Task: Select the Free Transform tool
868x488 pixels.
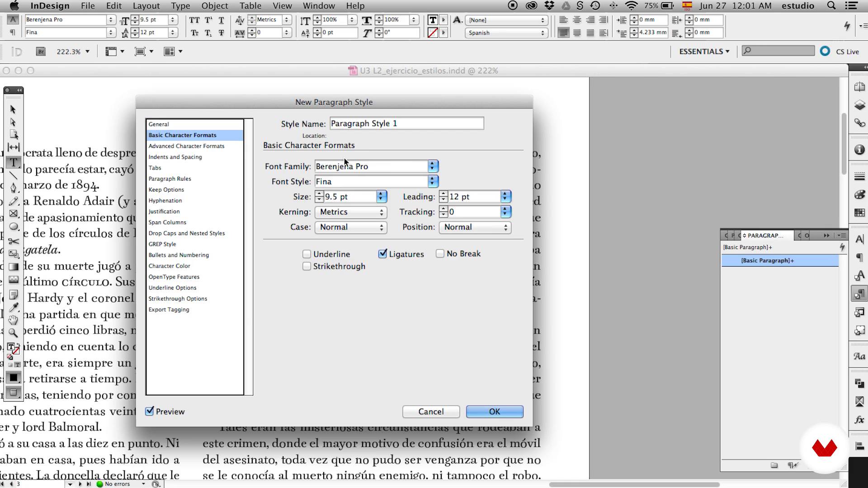Action: [x=14, y=253]
